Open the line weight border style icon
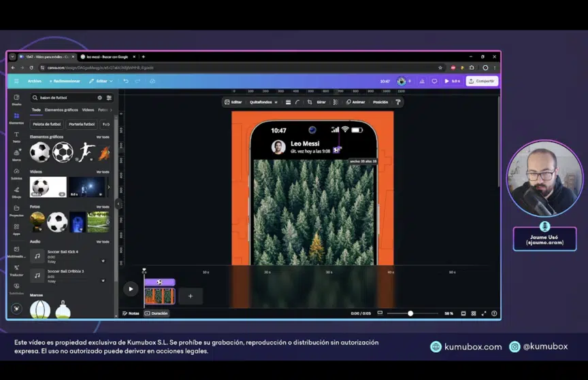588x380 pixels. (288, 102)
